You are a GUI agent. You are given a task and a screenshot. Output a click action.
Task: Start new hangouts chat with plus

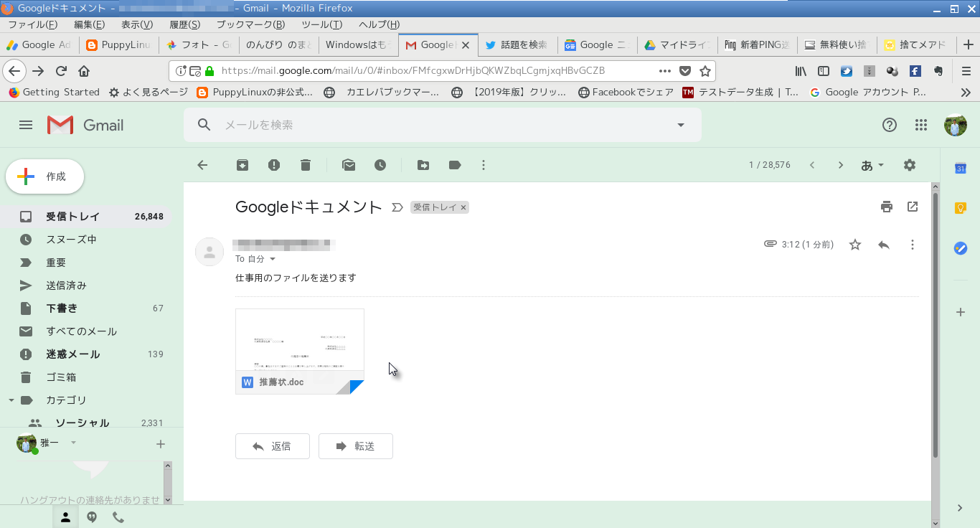160,444
